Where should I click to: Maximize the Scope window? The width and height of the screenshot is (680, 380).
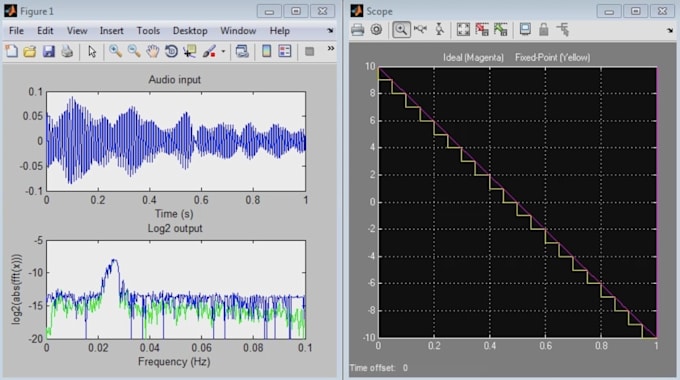point(635,11)
